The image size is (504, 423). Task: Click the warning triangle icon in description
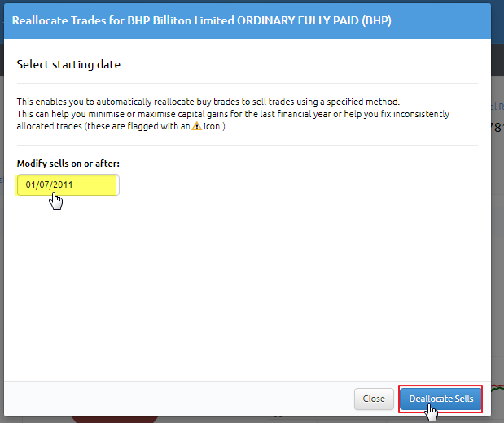tap(196, 126)
